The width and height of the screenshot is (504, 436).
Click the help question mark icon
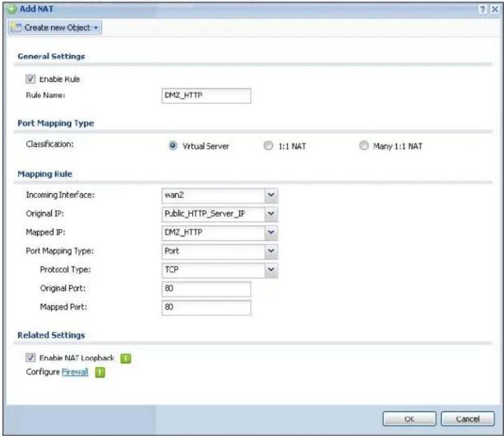pyautogui.click(x=482, y=9)
